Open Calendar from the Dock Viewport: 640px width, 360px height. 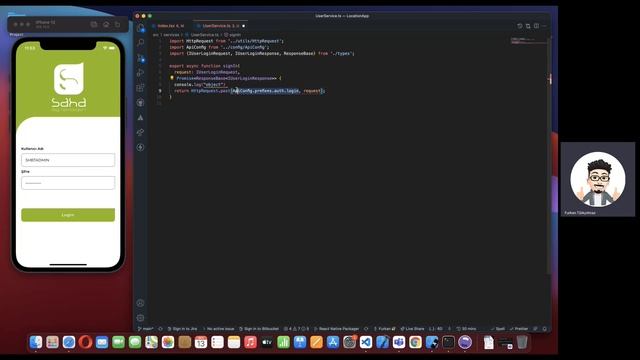click(201, 342)
